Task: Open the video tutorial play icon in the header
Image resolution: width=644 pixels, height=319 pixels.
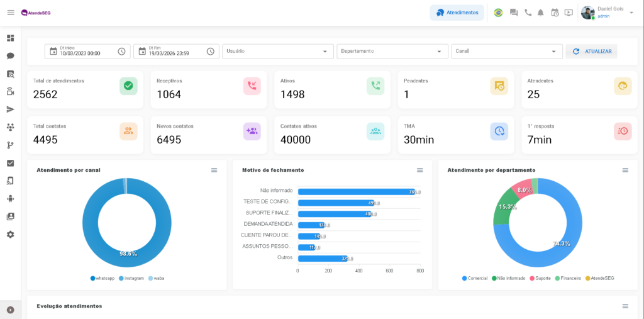Action: pos(569,13)
